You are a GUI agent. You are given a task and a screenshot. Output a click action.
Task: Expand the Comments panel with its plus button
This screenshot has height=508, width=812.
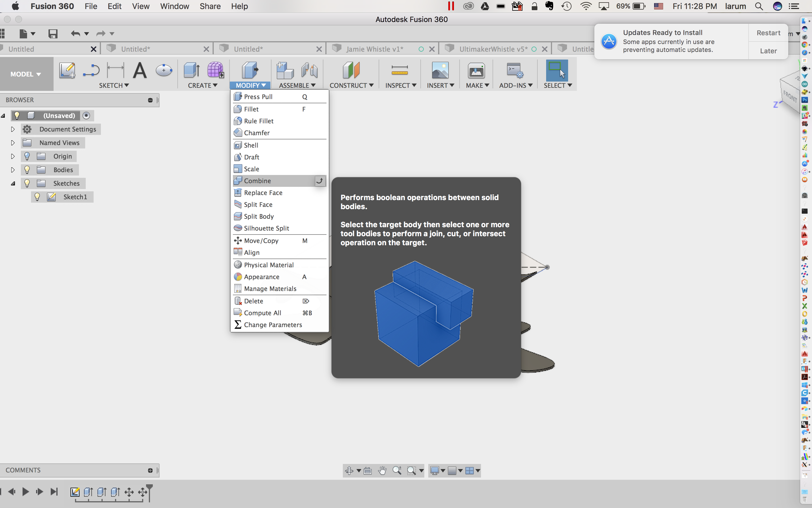click(150, 470)
